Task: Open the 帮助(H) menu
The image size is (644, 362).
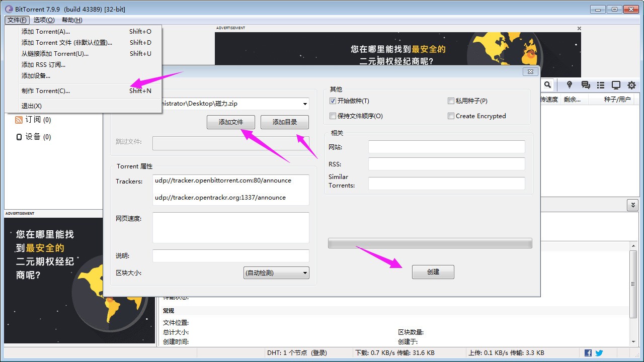Action: [72, 20]
